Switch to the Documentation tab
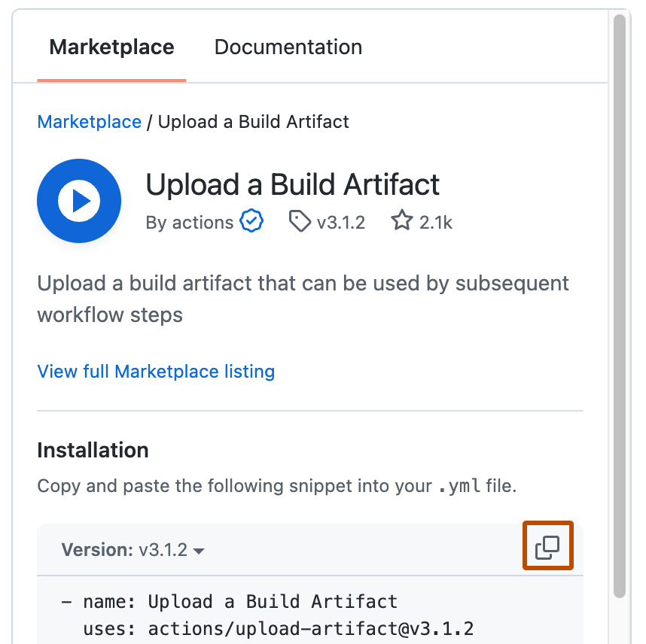 pyautogui.click(x=288, y=47)
